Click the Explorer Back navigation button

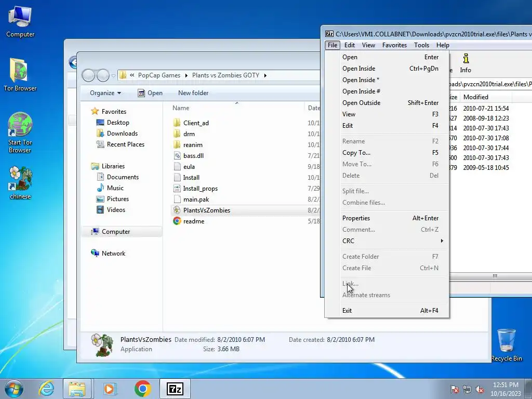pyautogui.click(x=88, y=75)
